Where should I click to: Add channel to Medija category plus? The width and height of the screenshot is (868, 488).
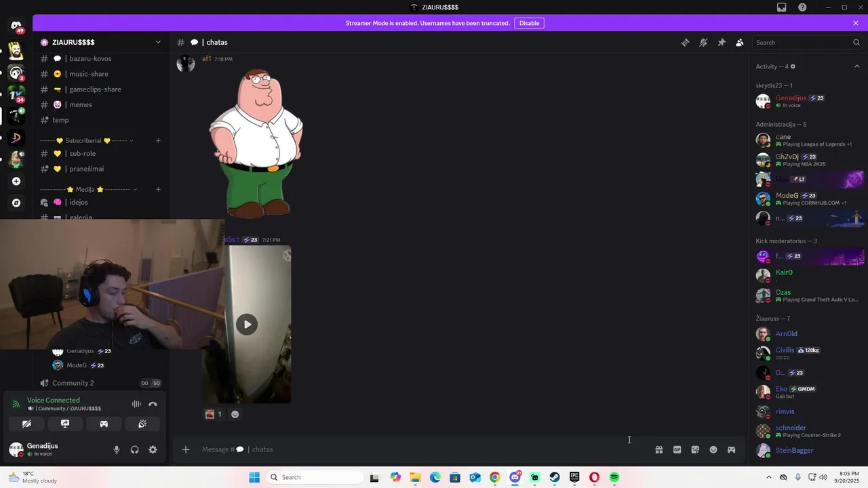[158, 189]
